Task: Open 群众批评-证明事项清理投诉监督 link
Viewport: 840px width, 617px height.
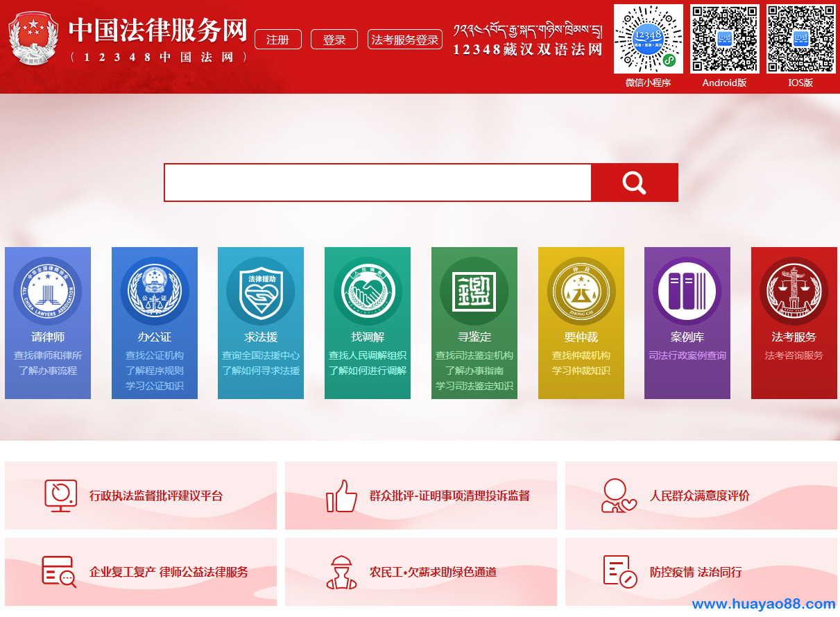Action: (x=449, y=496)
